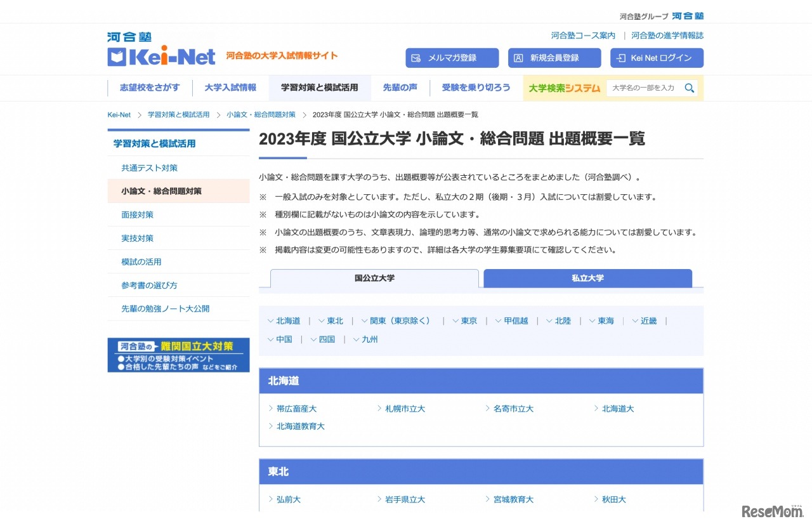Click the login arrow icon for Kei Net ログイン
This screenshot has width=812, height=526.
coord(621,58)
